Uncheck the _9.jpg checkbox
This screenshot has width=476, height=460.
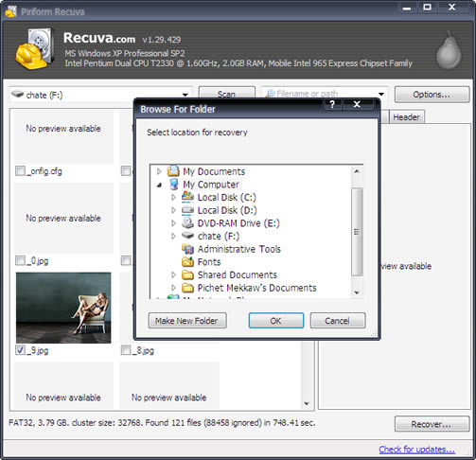[20, 350]
